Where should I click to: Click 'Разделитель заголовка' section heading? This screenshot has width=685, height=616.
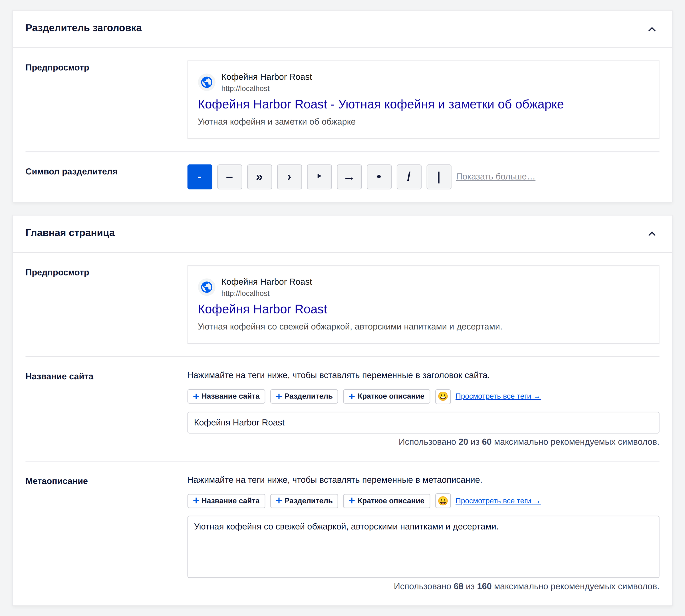point(84,28)
